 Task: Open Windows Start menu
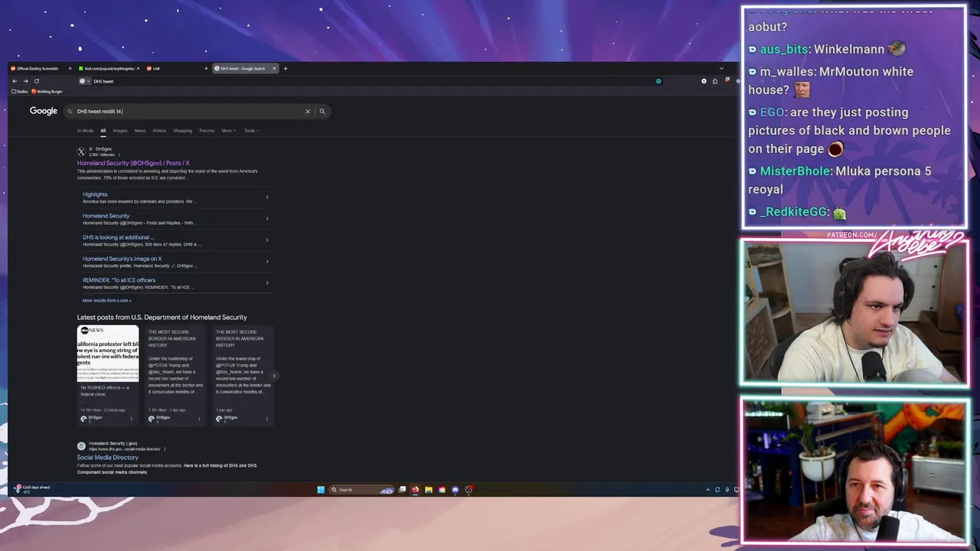321,490
